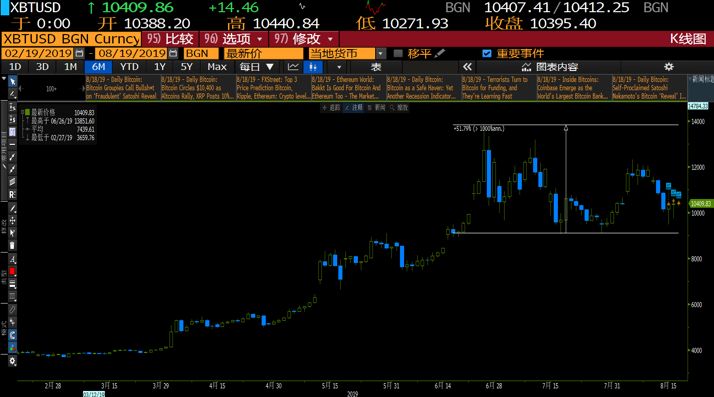
Task: Click the 比较 compare button
Action: pyautogui.click(x=170, y=39)
